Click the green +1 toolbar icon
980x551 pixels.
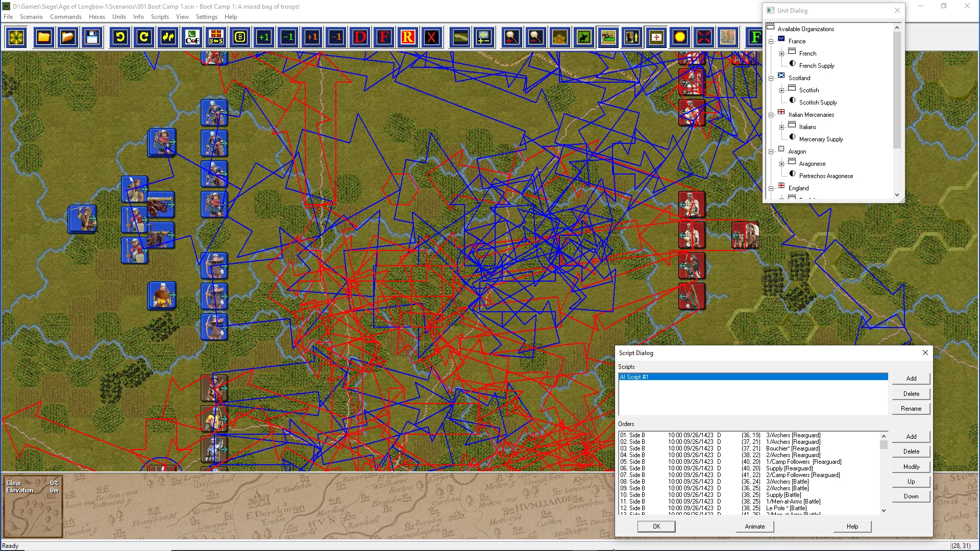pos(264,37)
